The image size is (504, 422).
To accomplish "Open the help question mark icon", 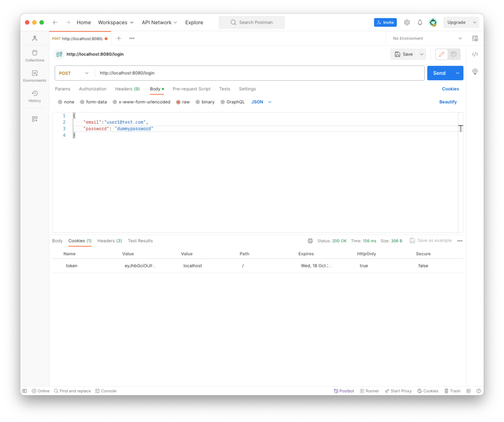I will (478, 391).
